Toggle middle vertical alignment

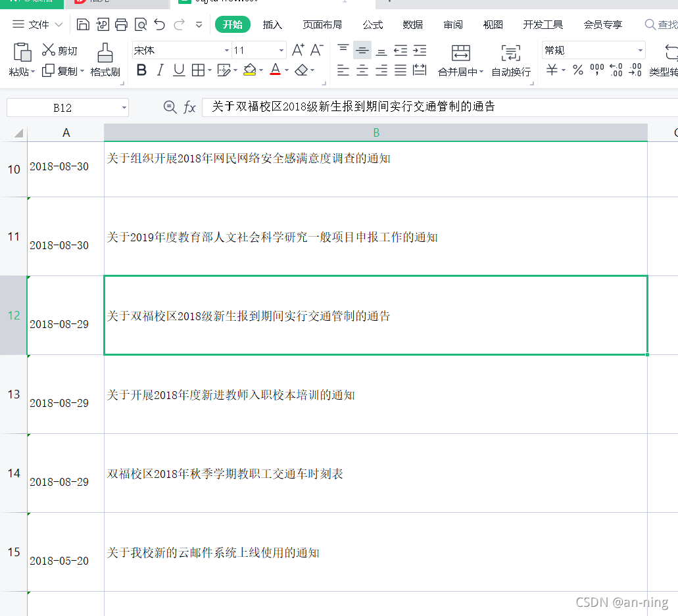[x=362, y=51]
